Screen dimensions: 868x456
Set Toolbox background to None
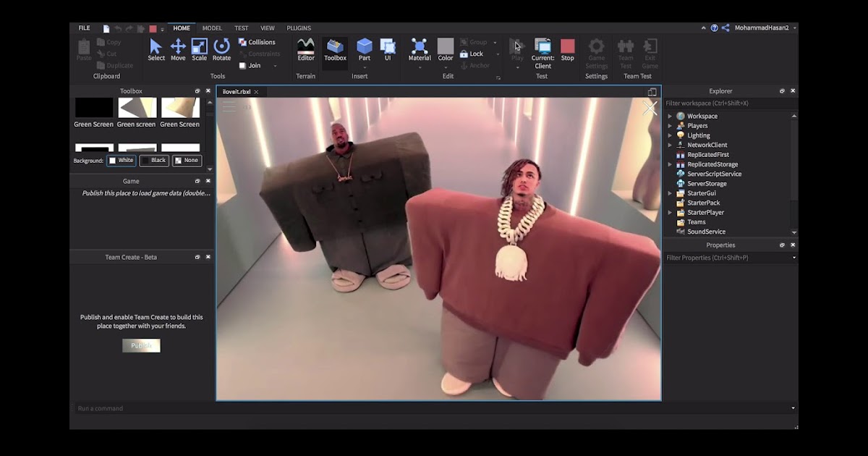point(187,161)
